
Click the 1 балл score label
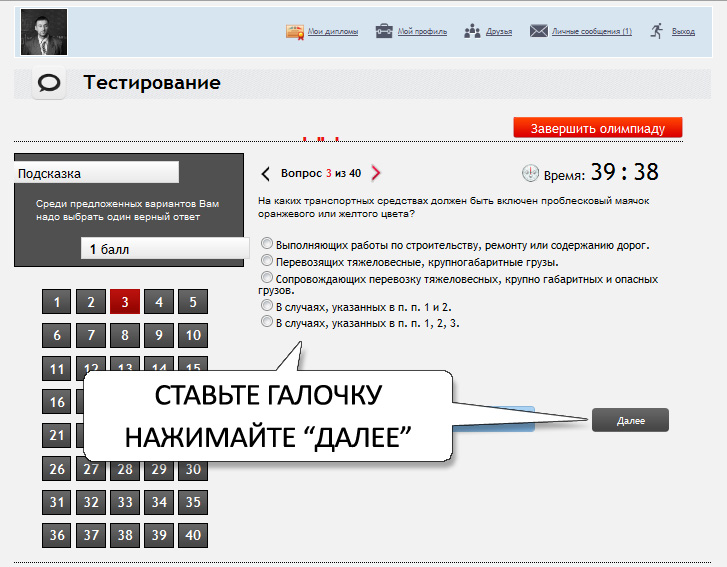(165, 249)
